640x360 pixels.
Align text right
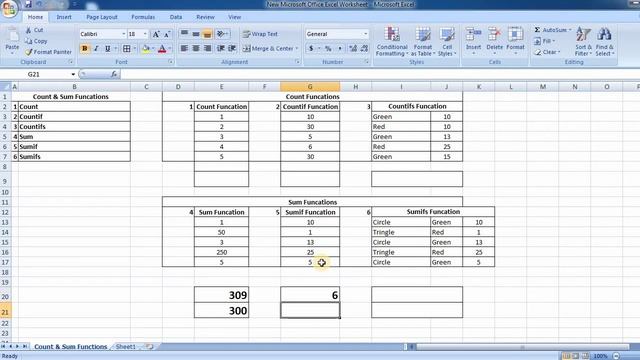click(x=207, y=48)
